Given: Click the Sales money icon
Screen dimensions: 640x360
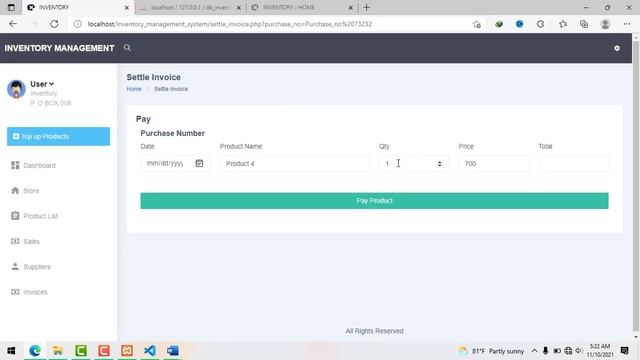Looking at the screenshot, I should [x=15, y=241].
